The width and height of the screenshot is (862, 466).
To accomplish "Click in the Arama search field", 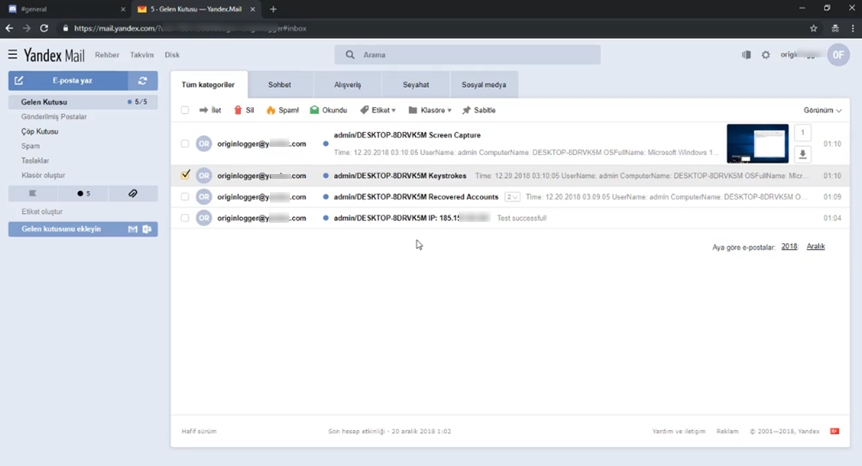I will [x=470, y=55].
